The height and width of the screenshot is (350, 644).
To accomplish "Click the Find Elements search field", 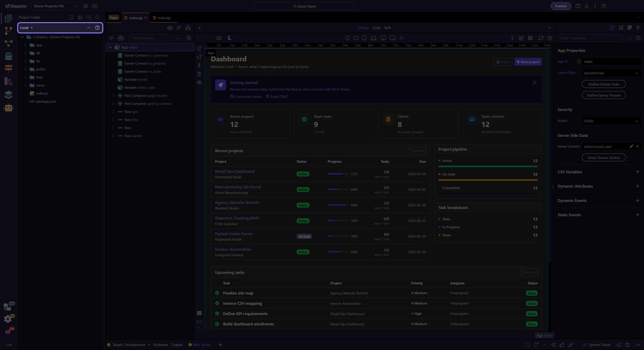I will [150, 38].
